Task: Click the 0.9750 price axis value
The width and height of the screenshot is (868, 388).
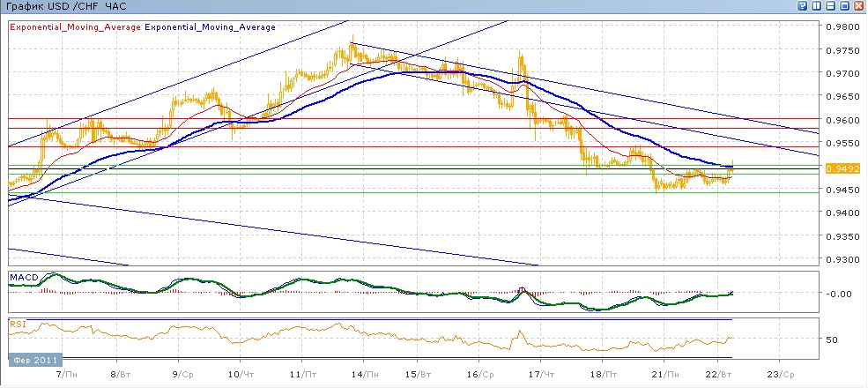Action: click(841, 50)
